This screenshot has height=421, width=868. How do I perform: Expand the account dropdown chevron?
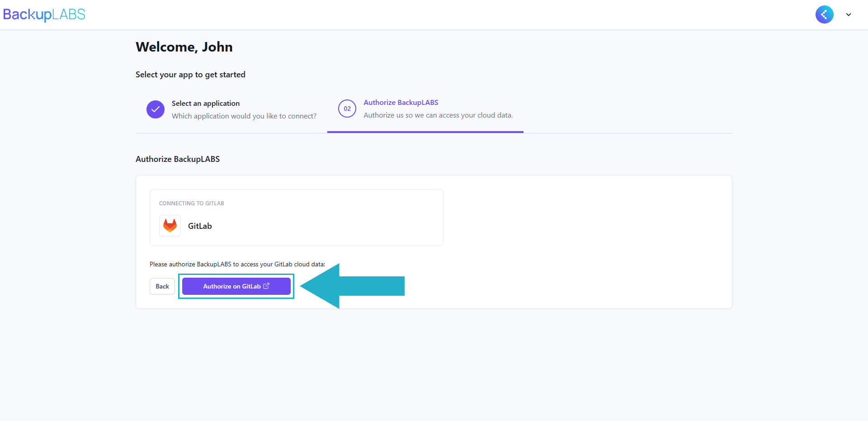point(849,14)
